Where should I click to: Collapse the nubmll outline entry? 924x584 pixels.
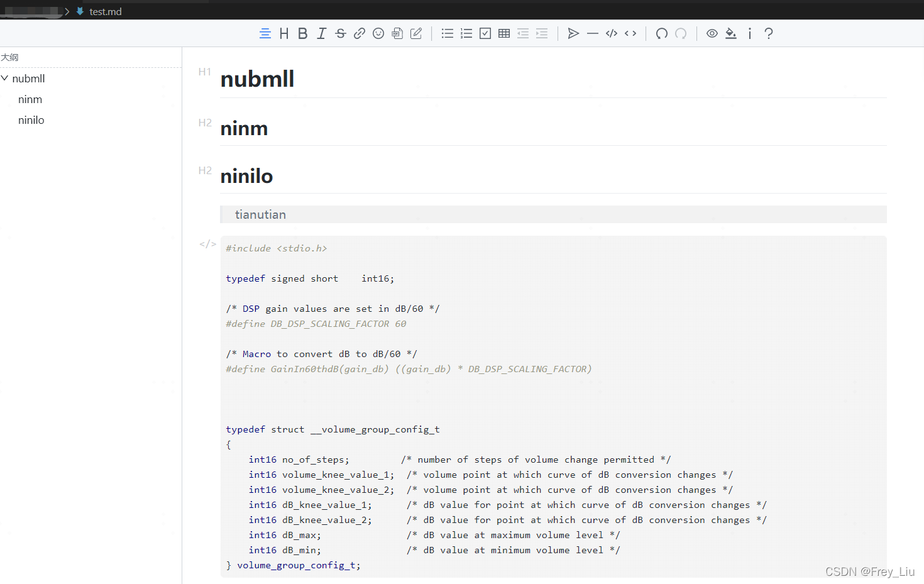point(6,78)
